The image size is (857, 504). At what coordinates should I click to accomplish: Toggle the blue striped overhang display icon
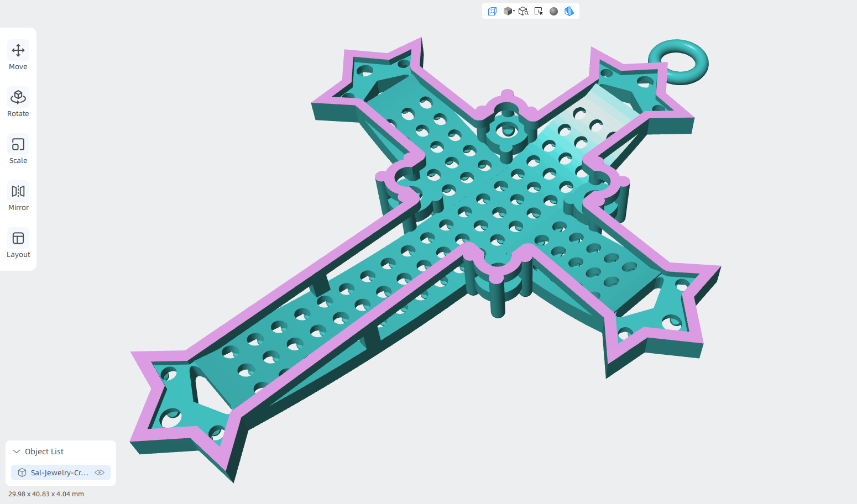pyautogui.click(x=569, y=11)
